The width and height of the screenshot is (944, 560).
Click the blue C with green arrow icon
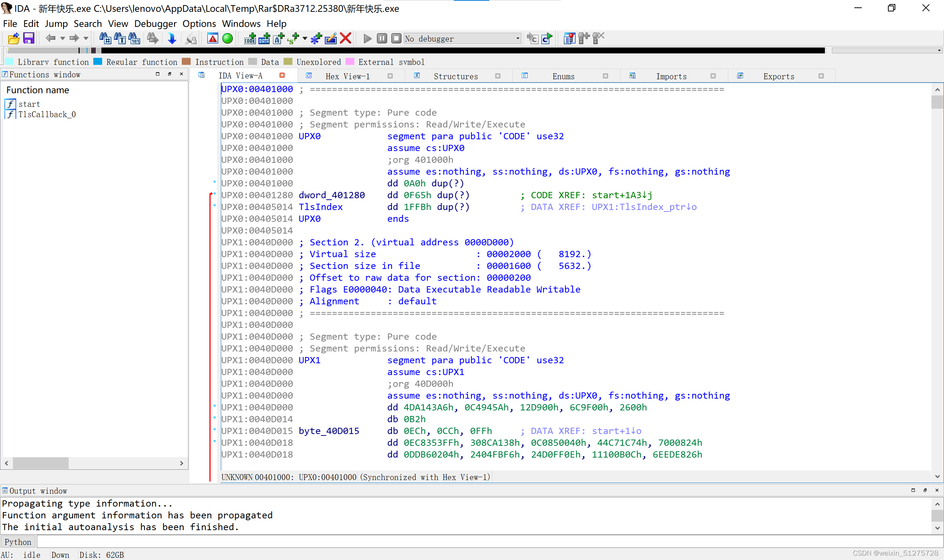pos(547,38)
